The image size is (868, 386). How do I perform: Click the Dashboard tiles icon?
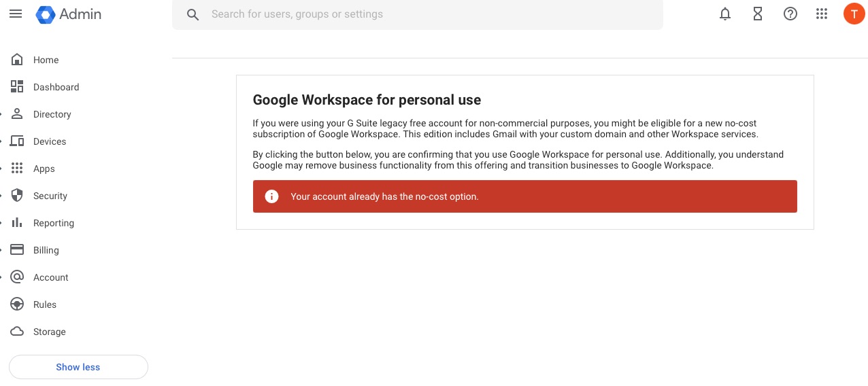pos(17,86)
